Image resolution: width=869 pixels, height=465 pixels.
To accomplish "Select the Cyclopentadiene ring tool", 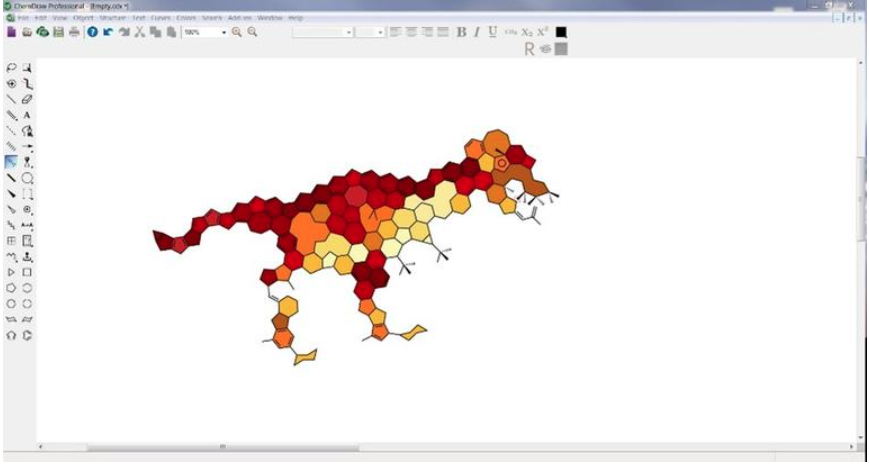I will [x=11, y=335].
